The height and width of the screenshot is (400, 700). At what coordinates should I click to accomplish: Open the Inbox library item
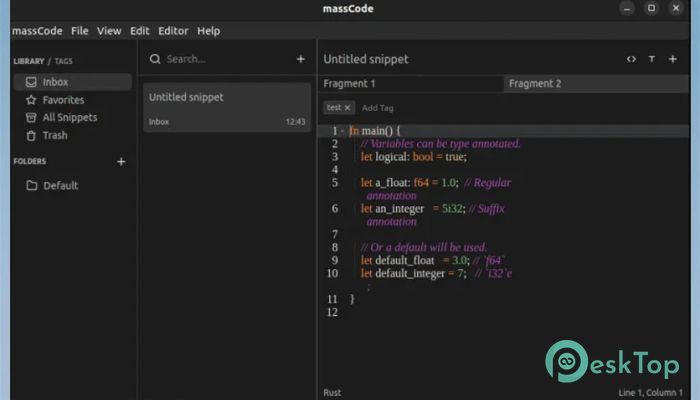click(x=73, y=82)
